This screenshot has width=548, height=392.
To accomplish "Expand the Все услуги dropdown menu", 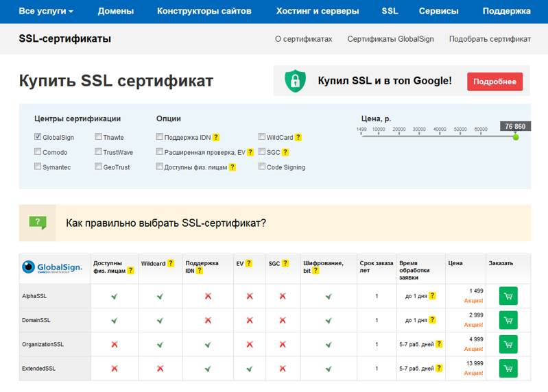I will pyautogui.click(x=46, y=11).
